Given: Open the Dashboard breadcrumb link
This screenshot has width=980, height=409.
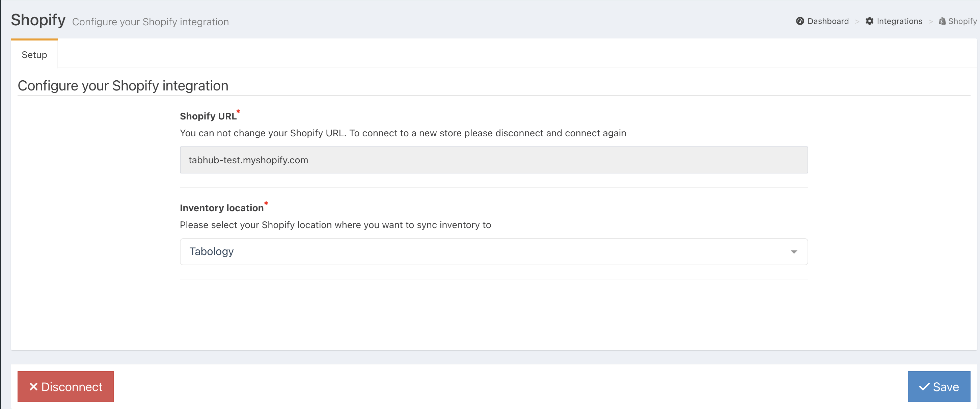Looking at the screenshot, I should (828, 21).
